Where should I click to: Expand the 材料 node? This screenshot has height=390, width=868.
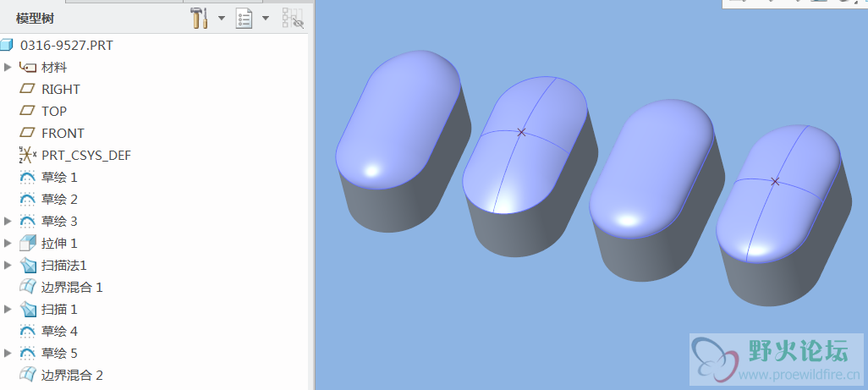pos(8,67)
